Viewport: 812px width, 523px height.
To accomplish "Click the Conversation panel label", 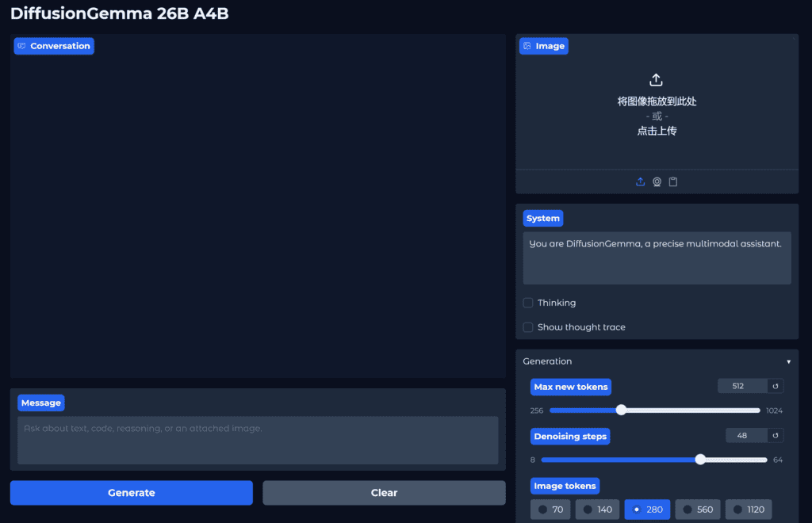I will pyautogui.click(x=55, y=46).
